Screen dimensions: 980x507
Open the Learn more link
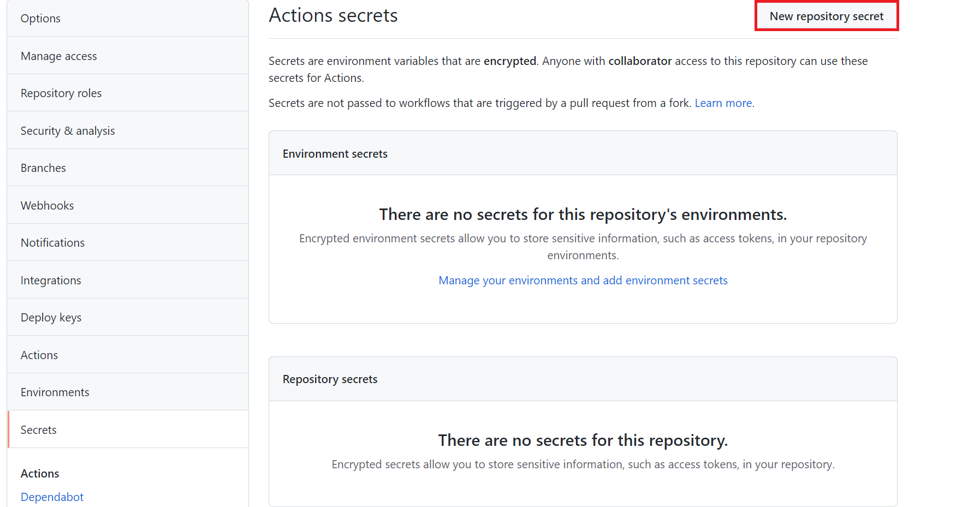point(723,103)
